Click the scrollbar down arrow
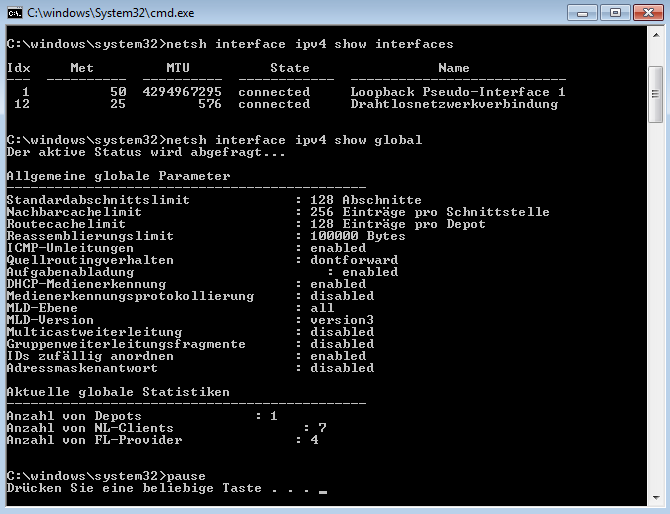Viewport: 670px width, 514px height. (655, 498)
